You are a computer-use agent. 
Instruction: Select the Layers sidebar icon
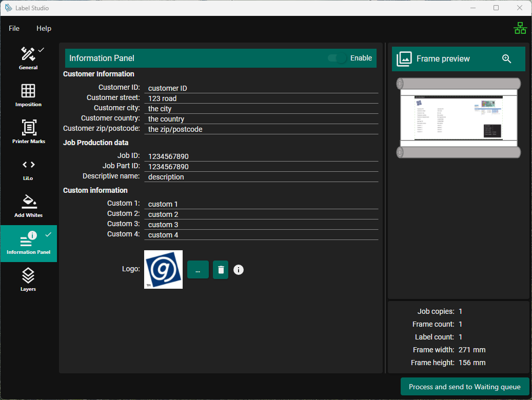pos(28,279)
